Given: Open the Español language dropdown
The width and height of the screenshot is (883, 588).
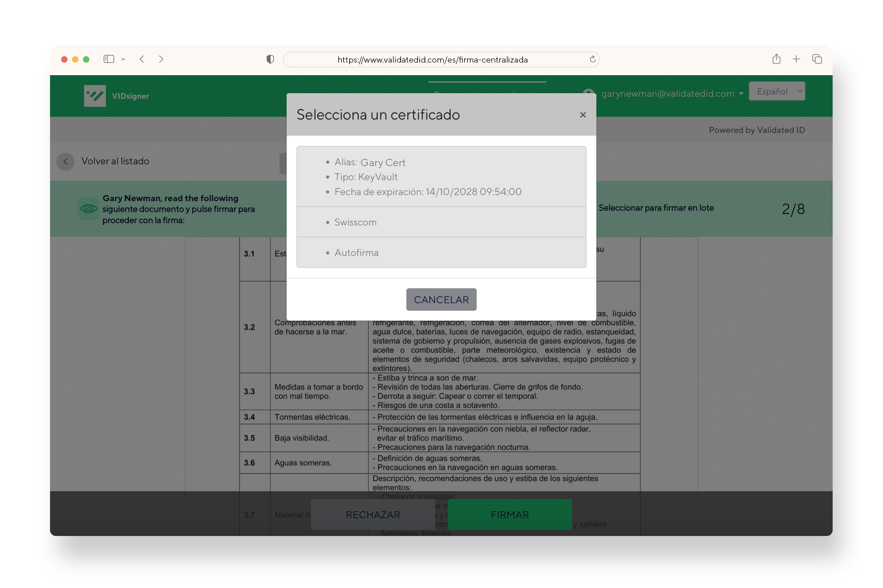Looking at the screenshot, I should click(776, 91).
